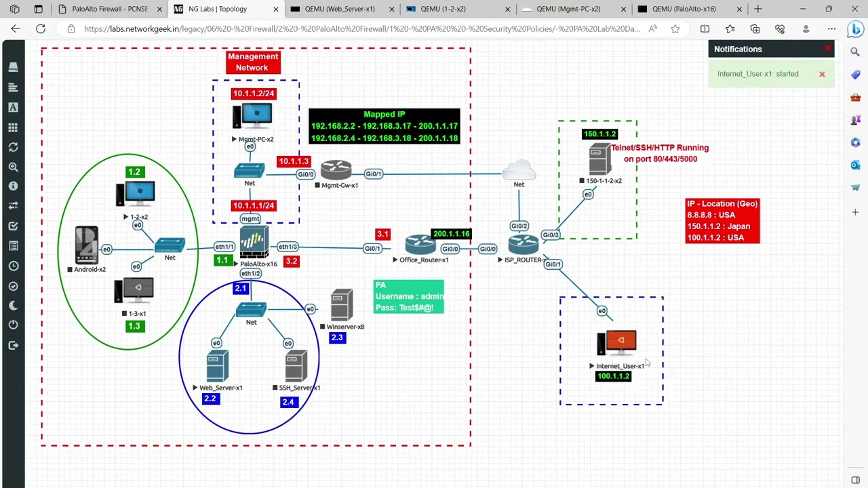Open the browser profile icon
The image size is (868, 488).
pyautogui.click(x=806, y=29)
